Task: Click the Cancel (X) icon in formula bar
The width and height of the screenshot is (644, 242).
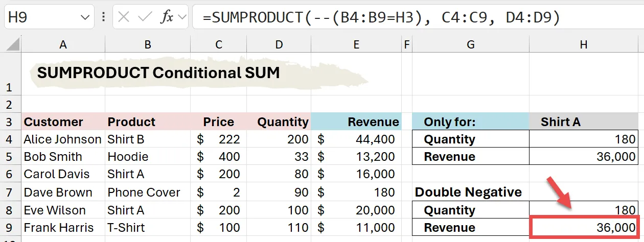Action: [x=124, y=17]
